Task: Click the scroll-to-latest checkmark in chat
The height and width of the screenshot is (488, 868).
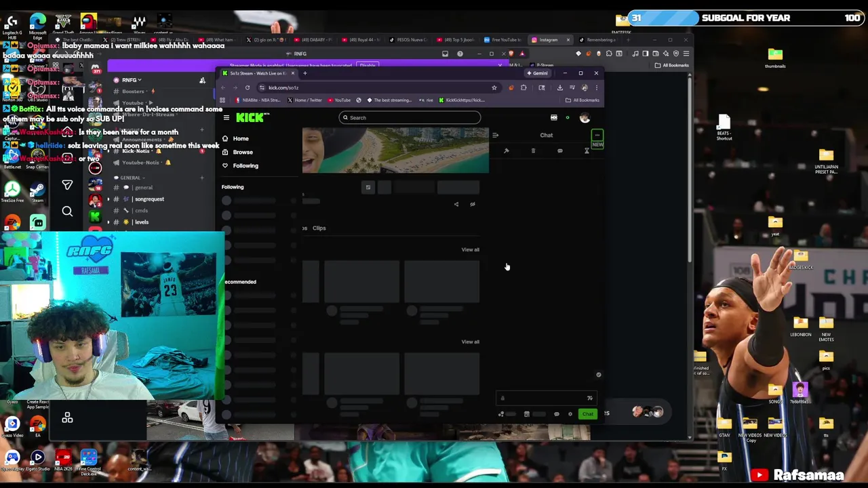Action: (598, 375)
